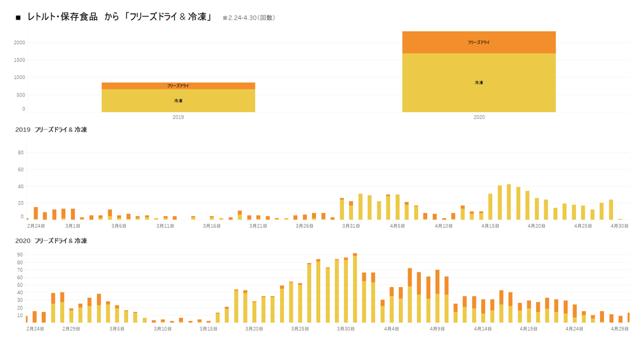Click the 90 y-axis tick label
This screenshot has height=343, width=644.
click(20, 255)
